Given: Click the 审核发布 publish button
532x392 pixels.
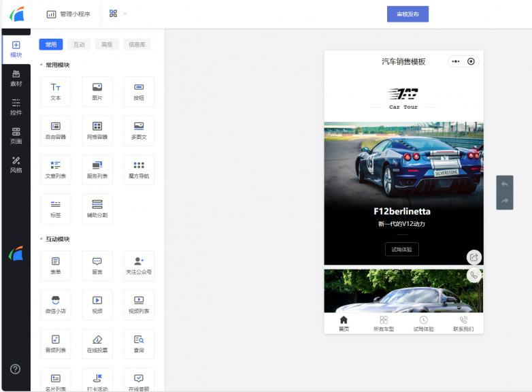Looking at the screenshot, I should (408, 14).
